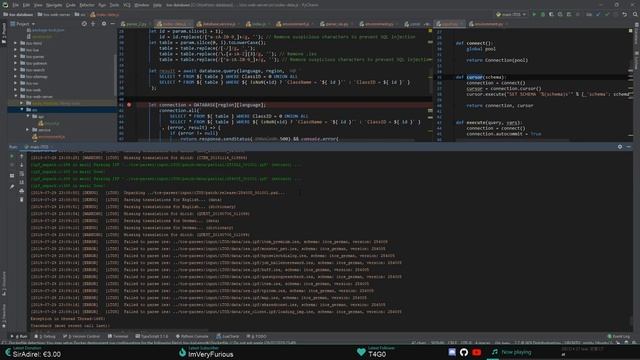
Task: Rerun the process with the Run panel rerun icon
Action: (x=12, y=156)
